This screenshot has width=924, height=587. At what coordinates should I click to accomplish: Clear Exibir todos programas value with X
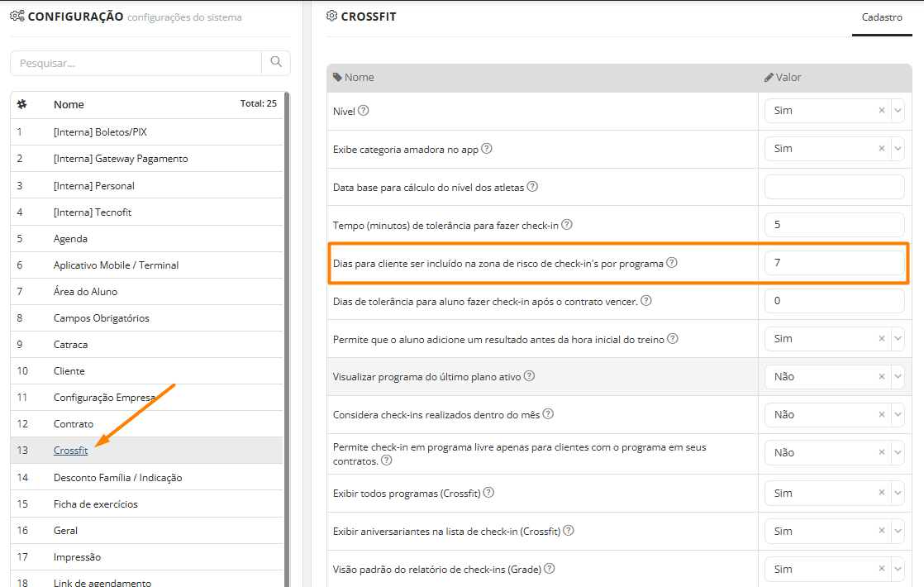click(882, 493)
